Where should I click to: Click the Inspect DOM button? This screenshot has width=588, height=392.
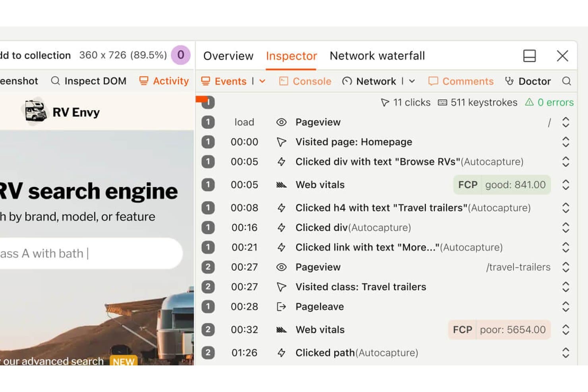point(89,81)
